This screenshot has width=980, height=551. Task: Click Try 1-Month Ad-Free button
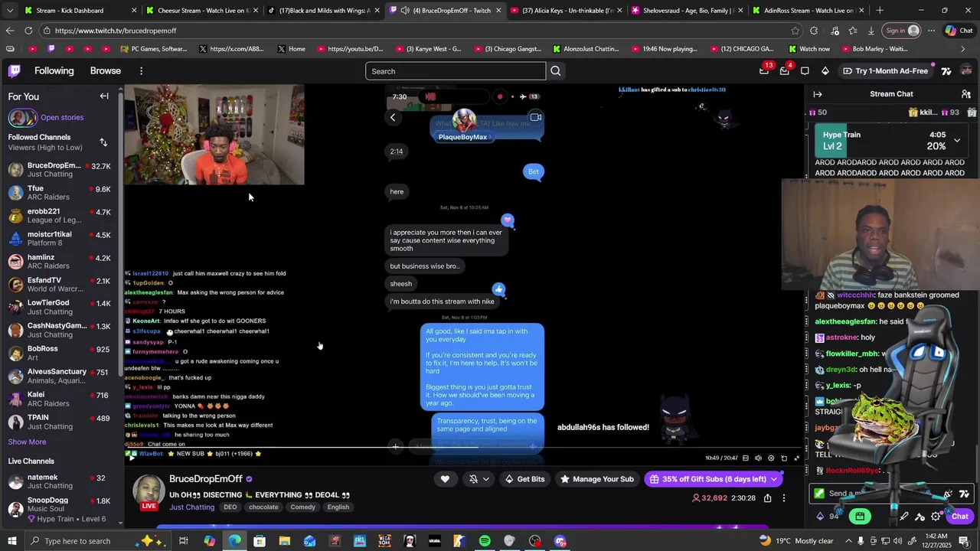885,71
